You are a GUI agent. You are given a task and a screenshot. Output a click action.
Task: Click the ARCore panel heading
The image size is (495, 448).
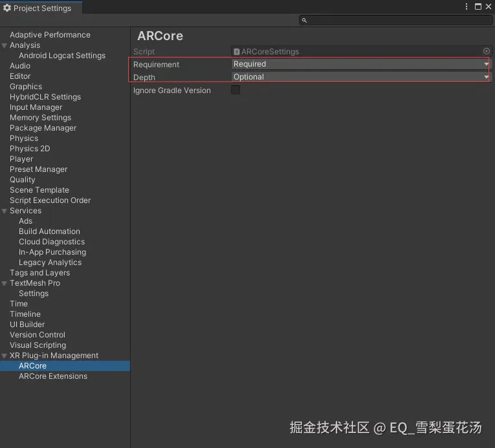pyautogui.click(x=160, y=36)
